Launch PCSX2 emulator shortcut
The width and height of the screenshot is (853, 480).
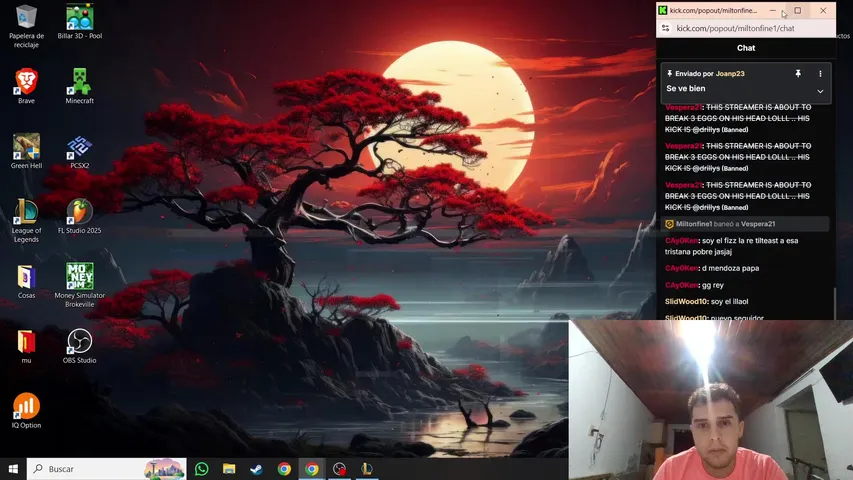coord(79,151)
